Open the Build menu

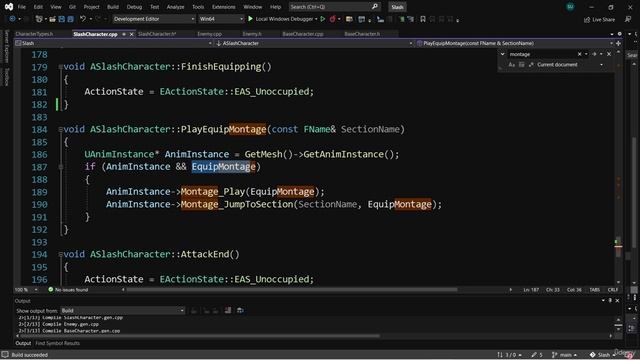coord(113,7)
